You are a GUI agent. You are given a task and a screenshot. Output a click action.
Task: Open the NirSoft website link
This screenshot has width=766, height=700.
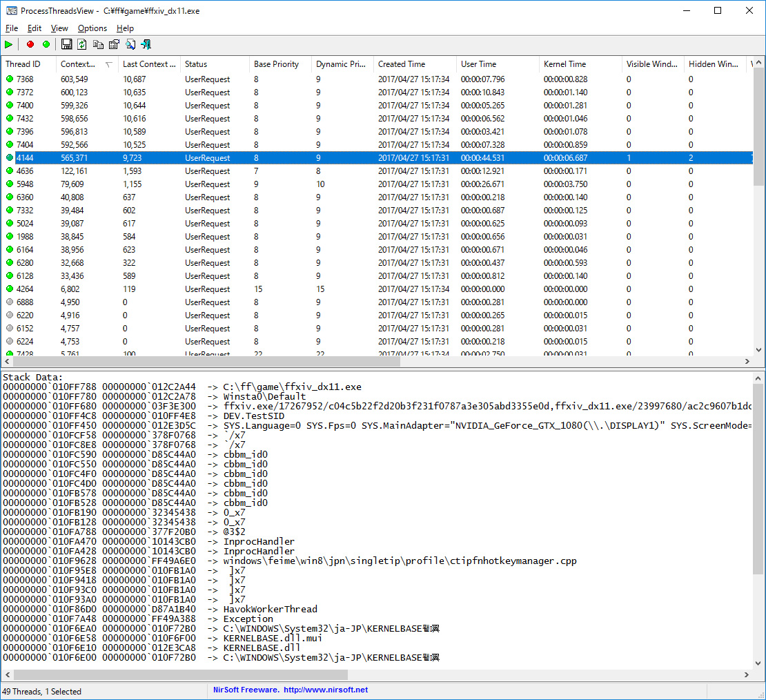point(324,690)
